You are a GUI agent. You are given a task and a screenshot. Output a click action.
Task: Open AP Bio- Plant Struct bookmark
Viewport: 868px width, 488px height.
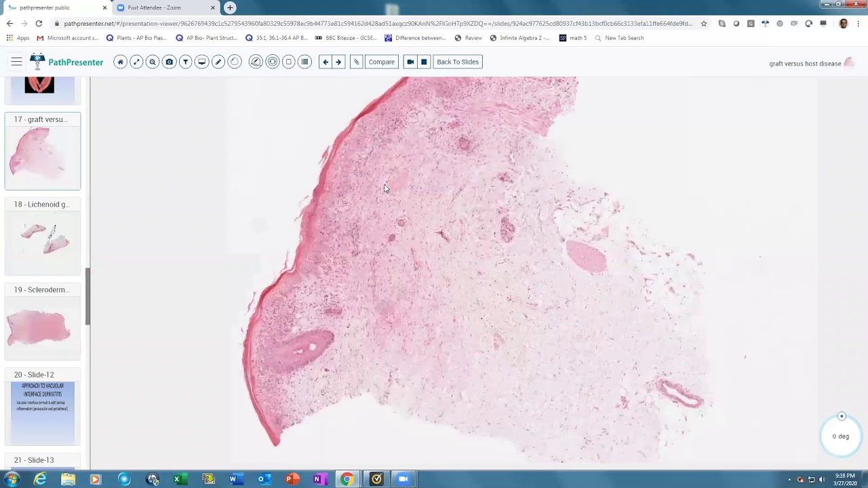pos(206,38)
